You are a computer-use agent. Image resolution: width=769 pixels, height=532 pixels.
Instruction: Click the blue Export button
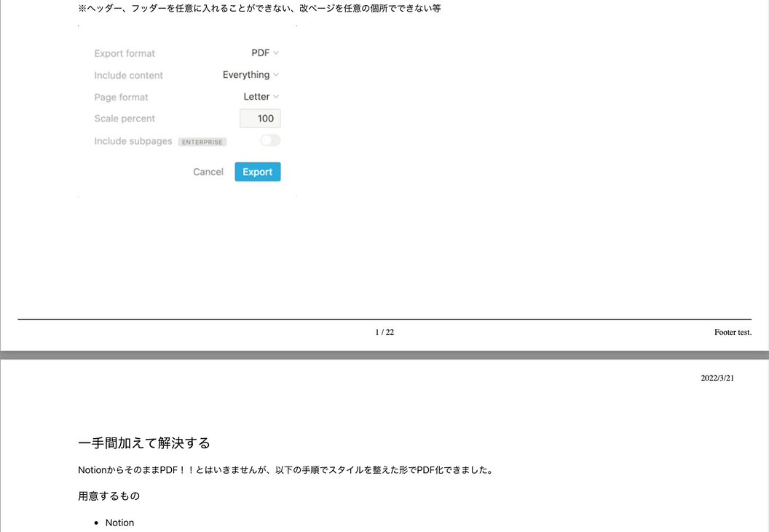[x=258, y=172]
